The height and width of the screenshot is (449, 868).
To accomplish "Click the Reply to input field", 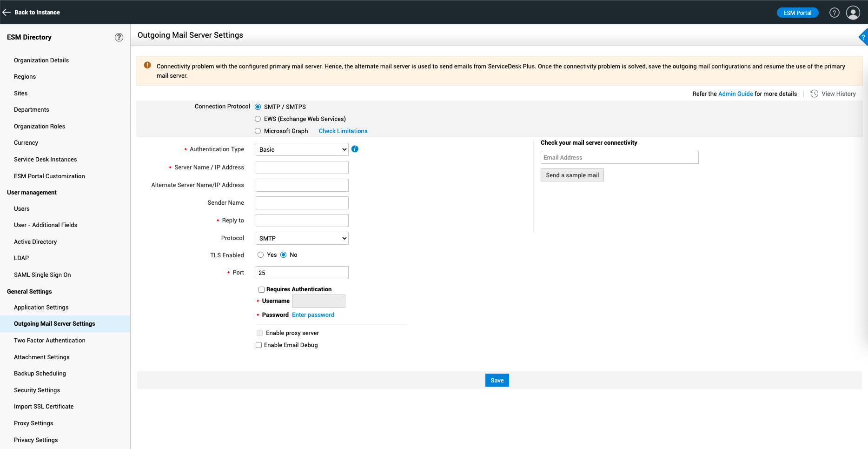I will [x=302, y=221].
